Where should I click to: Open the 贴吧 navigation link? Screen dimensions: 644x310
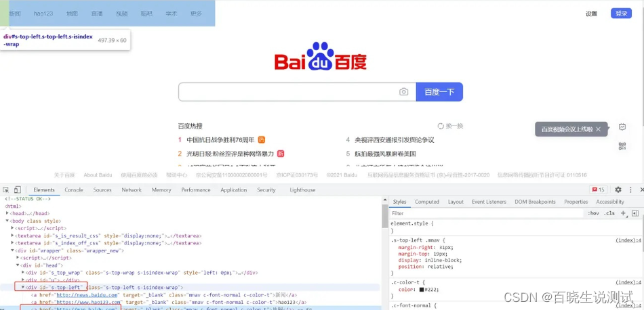pos(146,14)
